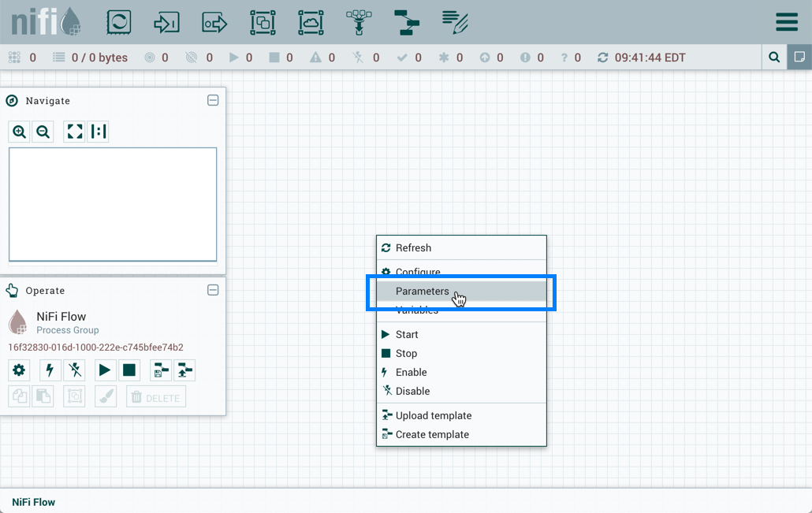The height and width of the screenshot is (513, 812).
Task: Select the Template toolbar icon
Action: (407, 22)
